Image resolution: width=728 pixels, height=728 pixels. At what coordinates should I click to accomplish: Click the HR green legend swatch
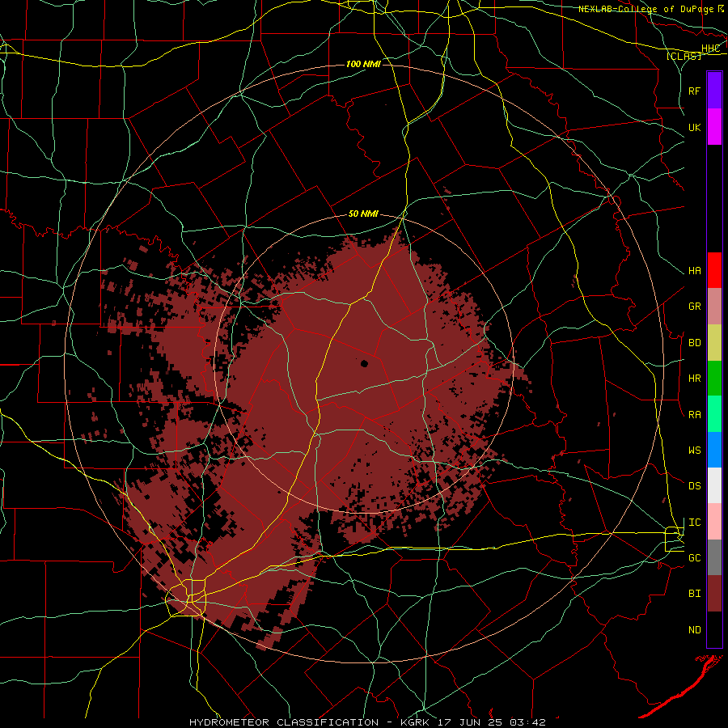714,379
